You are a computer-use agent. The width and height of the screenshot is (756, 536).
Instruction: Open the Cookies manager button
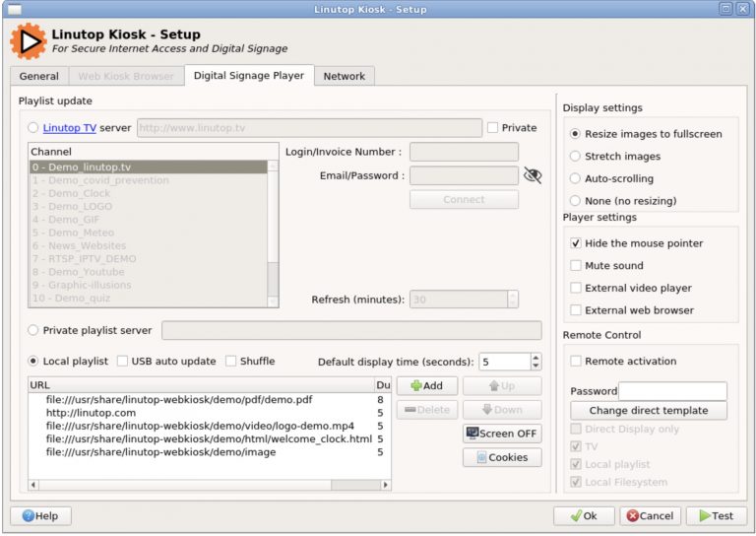502,457
